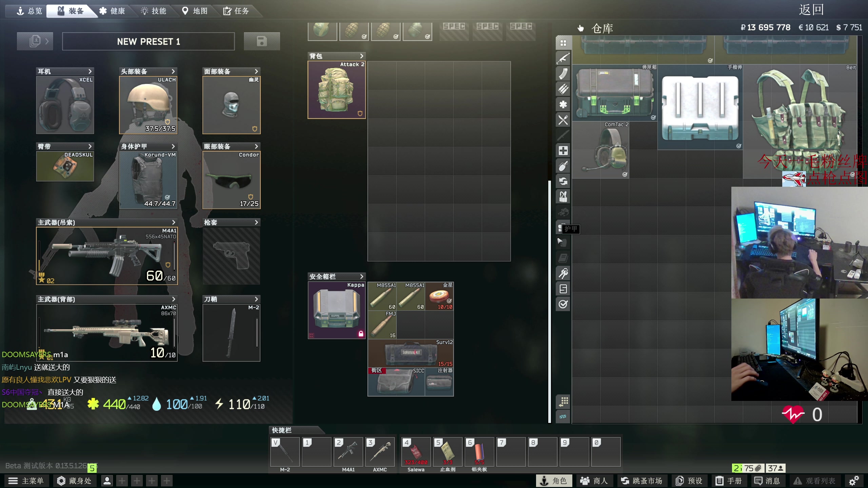Image resolution: width=868 pixels, height=488 pixels.
Task: Select the DEADSKUL armband item
Action: click(65, 166)
